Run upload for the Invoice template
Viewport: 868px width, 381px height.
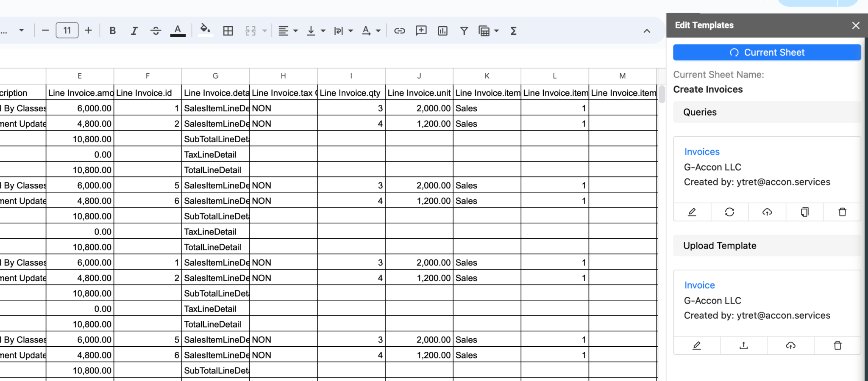(x=743, y=345)
